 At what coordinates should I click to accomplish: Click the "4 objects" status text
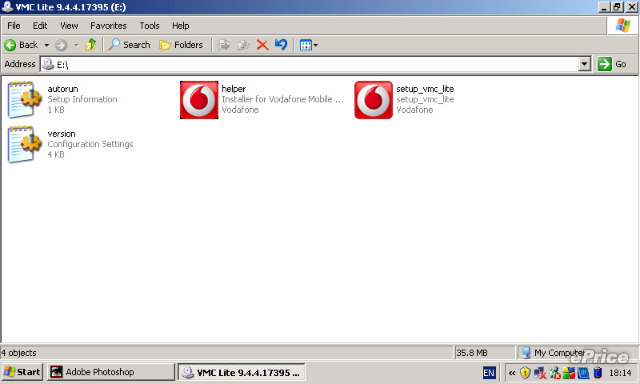[19, 353]
